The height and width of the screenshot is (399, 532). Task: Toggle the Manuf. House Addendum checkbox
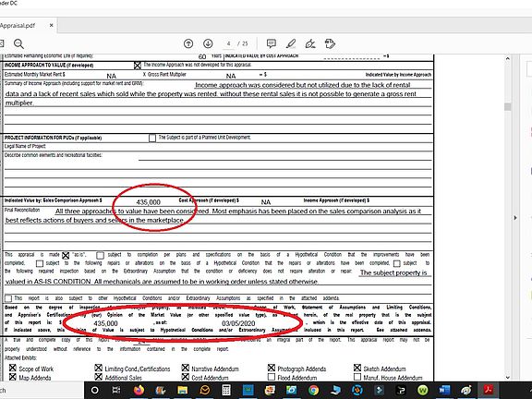357,377
